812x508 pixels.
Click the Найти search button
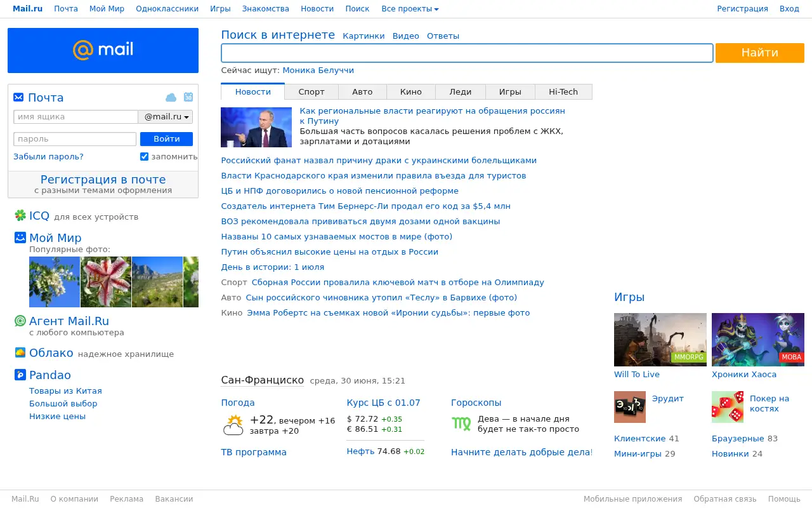click(760, 53)
